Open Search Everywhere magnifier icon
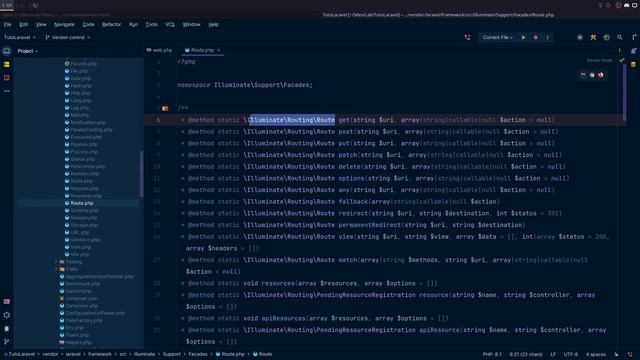The image size is (640, 360). pyautogui.click(x=620, y=38)
